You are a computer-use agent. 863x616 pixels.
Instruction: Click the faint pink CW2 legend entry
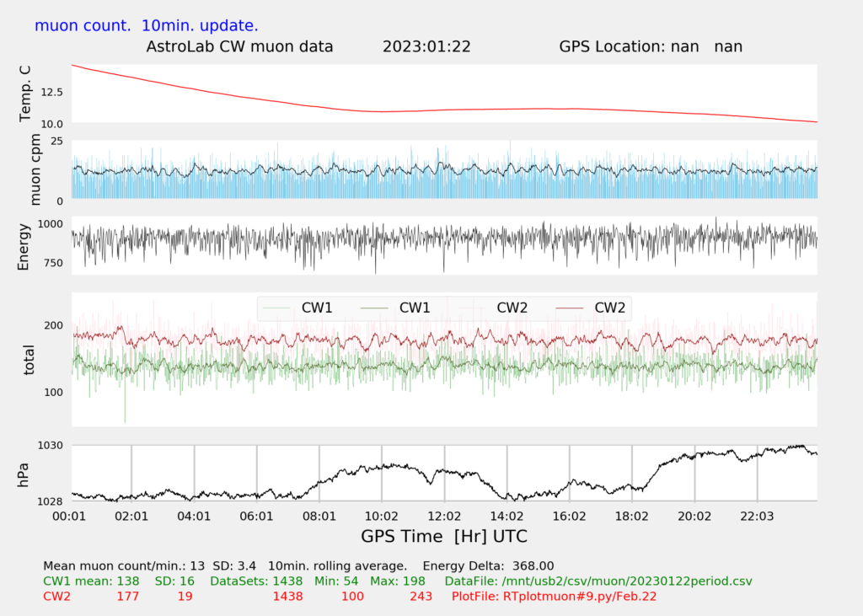pos(492,308)
